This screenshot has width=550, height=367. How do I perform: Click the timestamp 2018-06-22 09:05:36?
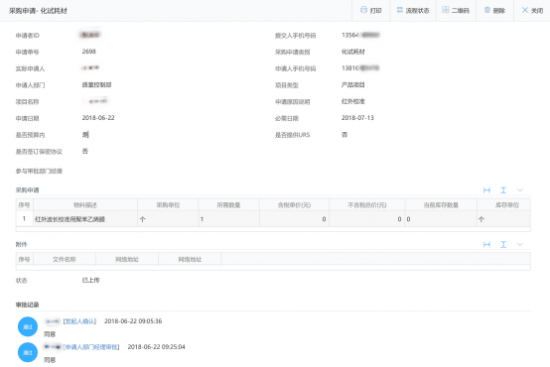click(133, 321)
